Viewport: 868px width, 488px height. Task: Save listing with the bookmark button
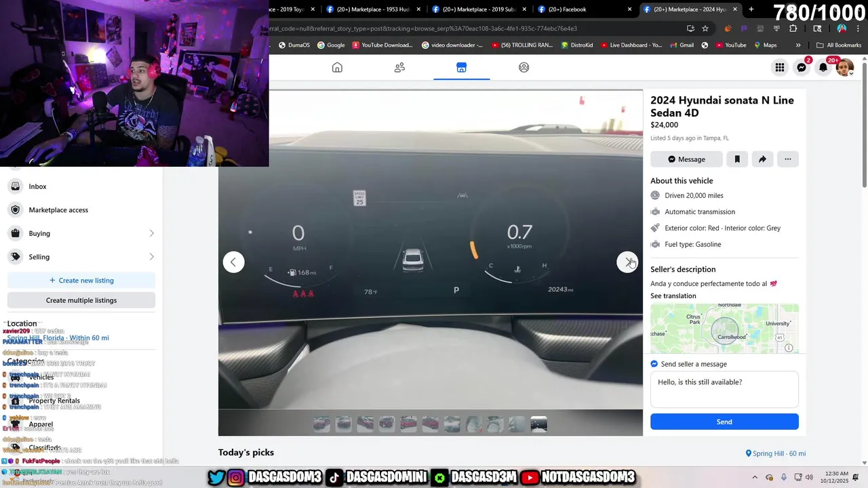737,159
